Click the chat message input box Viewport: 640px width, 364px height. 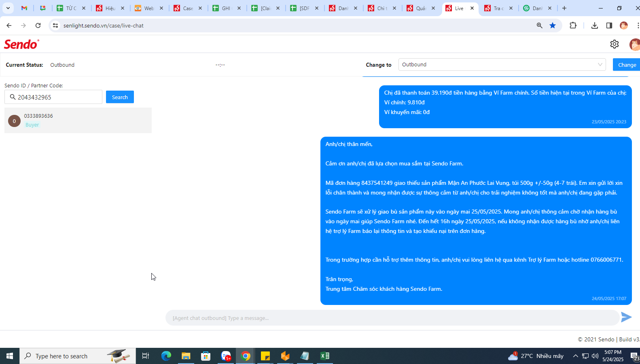pos(392,318)
